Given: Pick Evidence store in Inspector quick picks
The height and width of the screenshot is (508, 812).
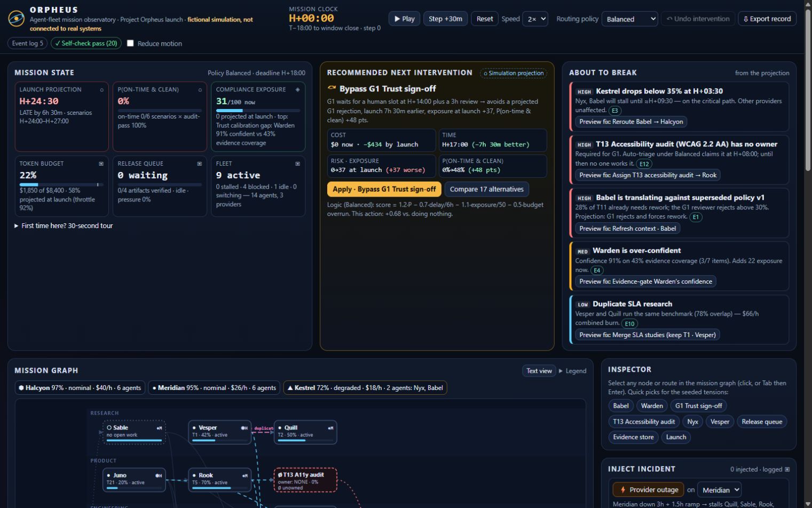Looking at the screenshot, I should 633,437.
